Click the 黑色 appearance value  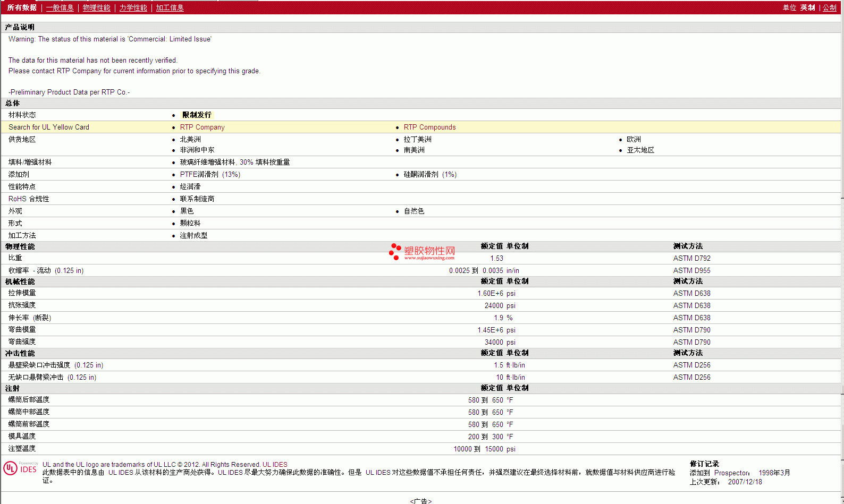[187, 211]
